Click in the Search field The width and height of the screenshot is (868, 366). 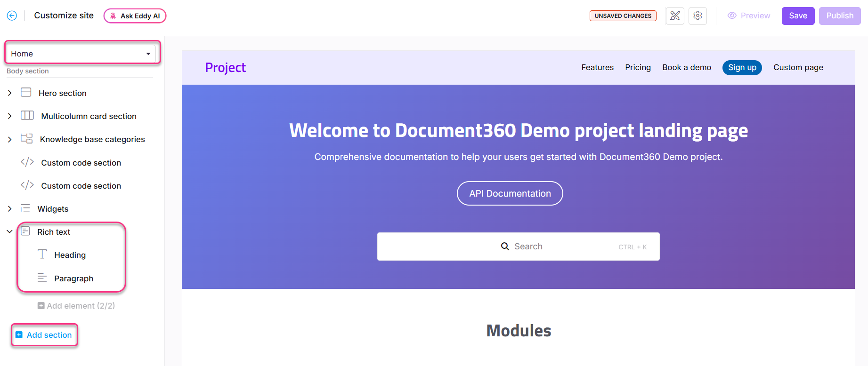518,247
